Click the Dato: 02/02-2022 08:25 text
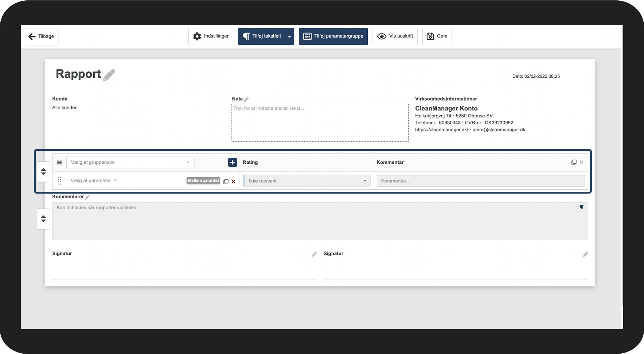 pos(536,76)
